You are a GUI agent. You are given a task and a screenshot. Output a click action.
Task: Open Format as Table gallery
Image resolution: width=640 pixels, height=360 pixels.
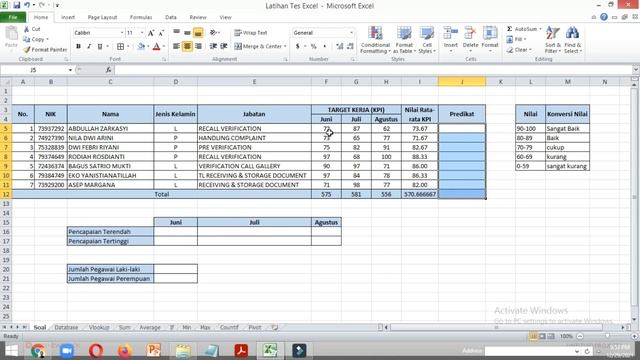(x=404, y=40)
